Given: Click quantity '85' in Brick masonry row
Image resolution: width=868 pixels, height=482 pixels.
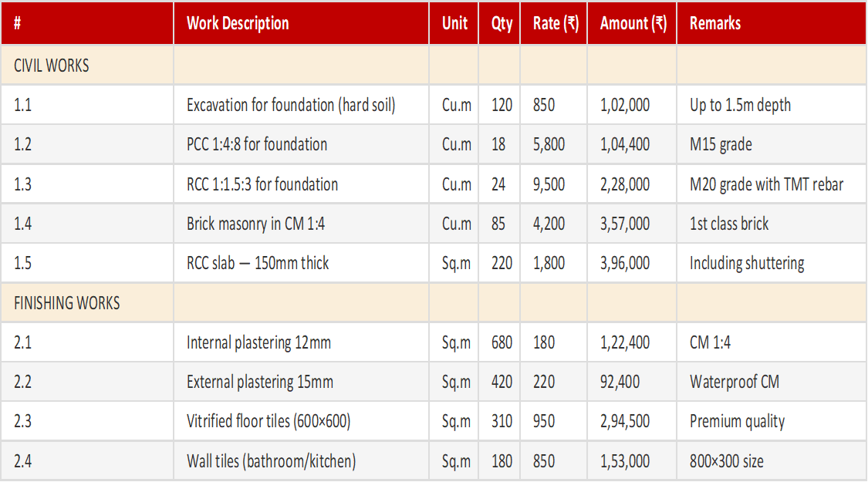Looking at the screenshot, I should pyautogui.click(x=498, y=224).
